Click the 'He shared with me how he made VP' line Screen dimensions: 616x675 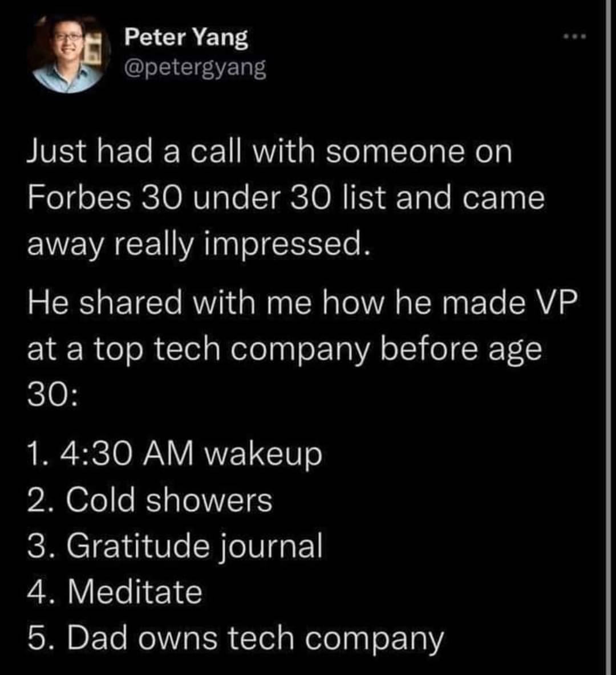(302, 303)
